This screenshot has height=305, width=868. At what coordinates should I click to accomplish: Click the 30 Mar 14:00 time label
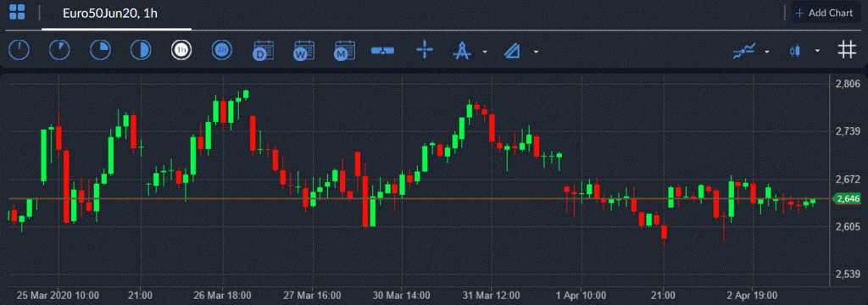pos(401,295)
